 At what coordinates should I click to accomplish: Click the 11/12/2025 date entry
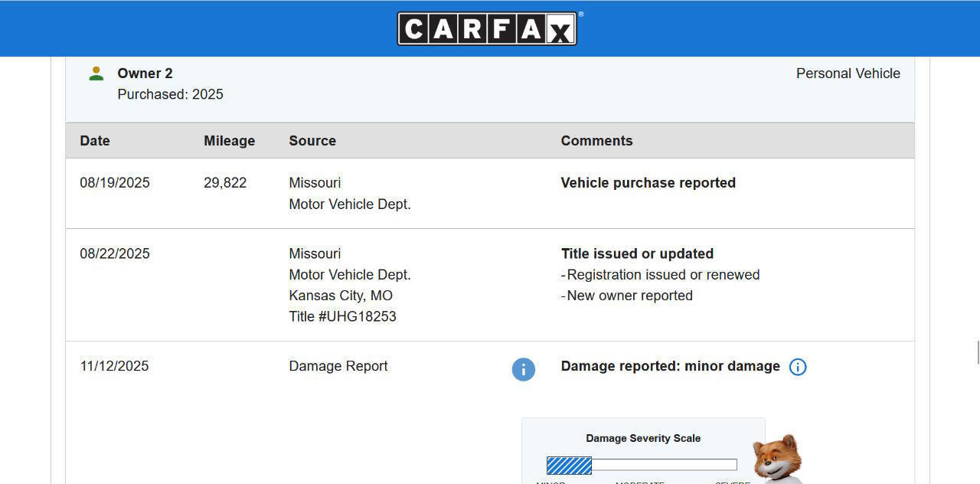tap(114, 366)
